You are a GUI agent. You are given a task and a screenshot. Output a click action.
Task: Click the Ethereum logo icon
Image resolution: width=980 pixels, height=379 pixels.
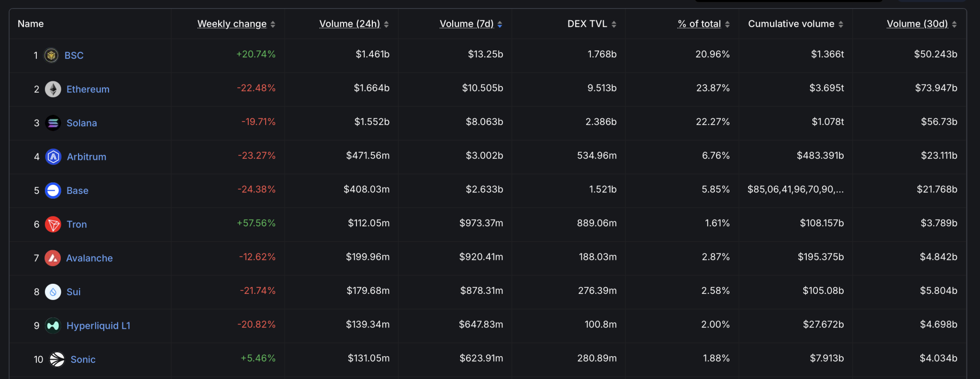click(x=53, y=89)
